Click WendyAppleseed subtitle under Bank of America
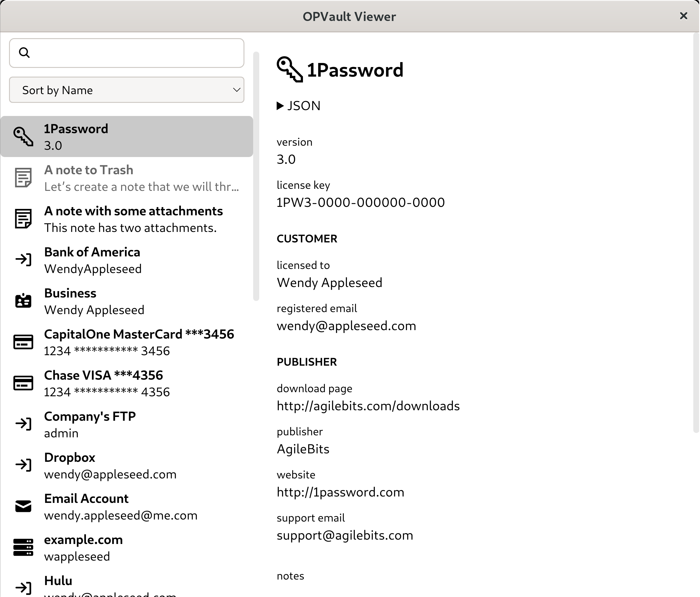This screenshot has width=700, height=597. pos(93,269)
